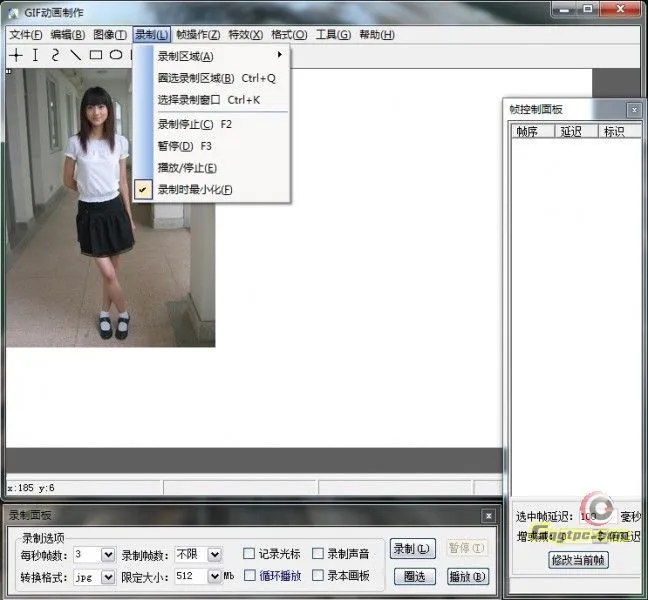The height and width of the screenshot is (600, 648).
Task: Close the 录制面板 panel
Action: pos(488,516)
